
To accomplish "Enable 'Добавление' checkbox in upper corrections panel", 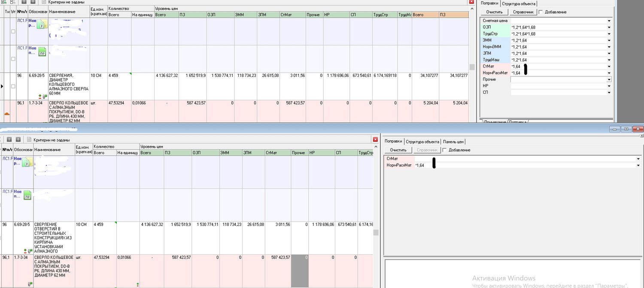I will tap(541, 12).
